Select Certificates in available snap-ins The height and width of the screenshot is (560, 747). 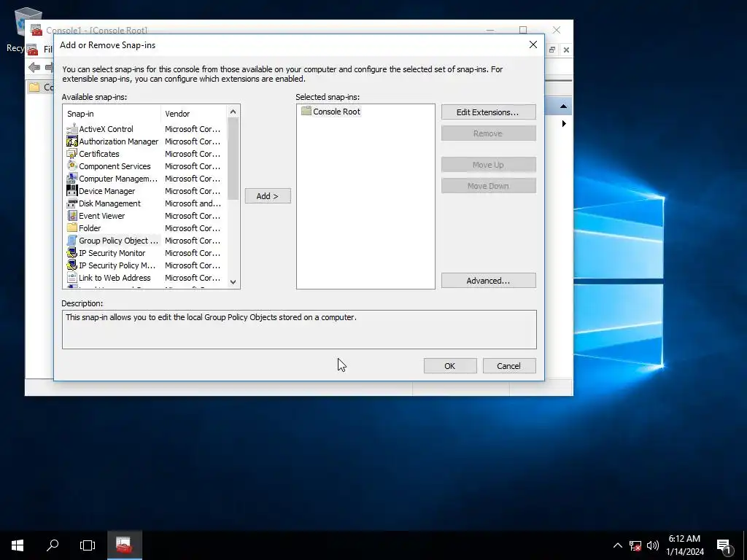pos(99,153)
